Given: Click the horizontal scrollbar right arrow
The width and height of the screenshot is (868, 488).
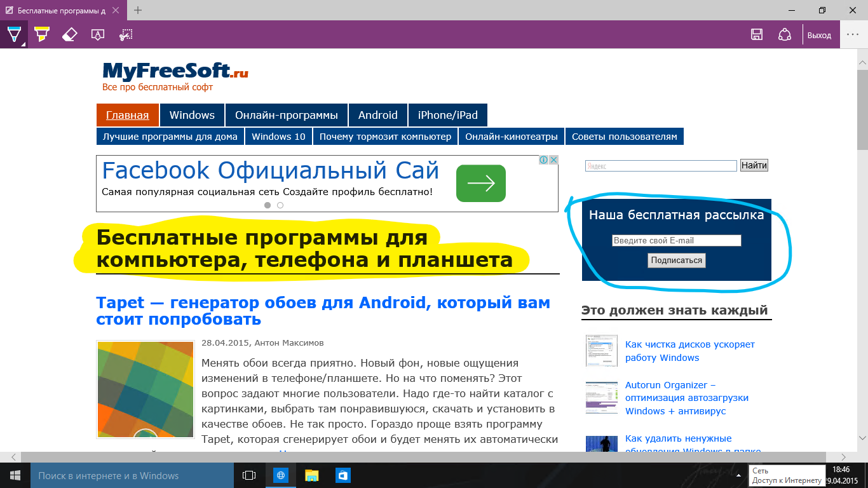Looking at the screenshot, I should [843, 457].
